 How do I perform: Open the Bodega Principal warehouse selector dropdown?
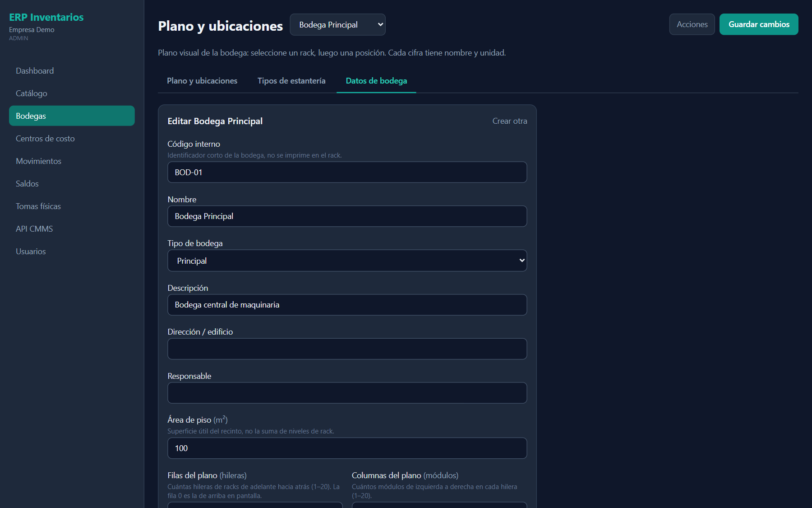click(337, 24)
